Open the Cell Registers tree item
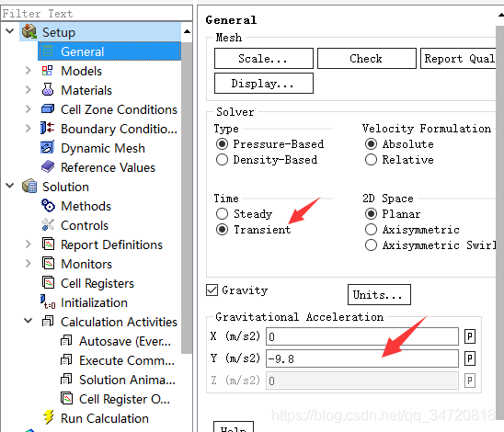This screenshot has width=504, height=432. coord(97,283)
